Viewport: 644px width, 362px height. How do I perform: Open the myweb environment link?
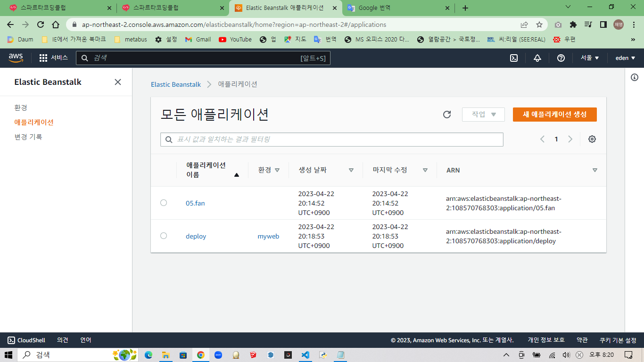coord(268,236)
